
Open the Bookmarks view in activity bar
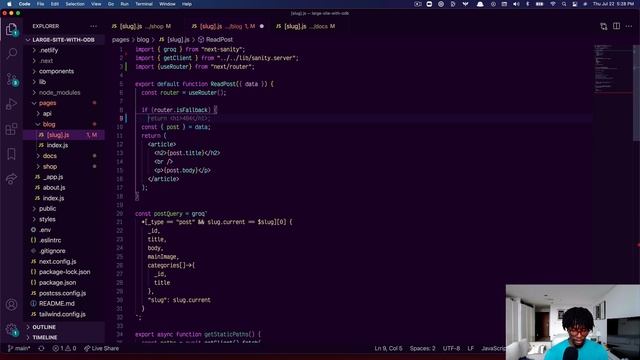coord(11,154)
